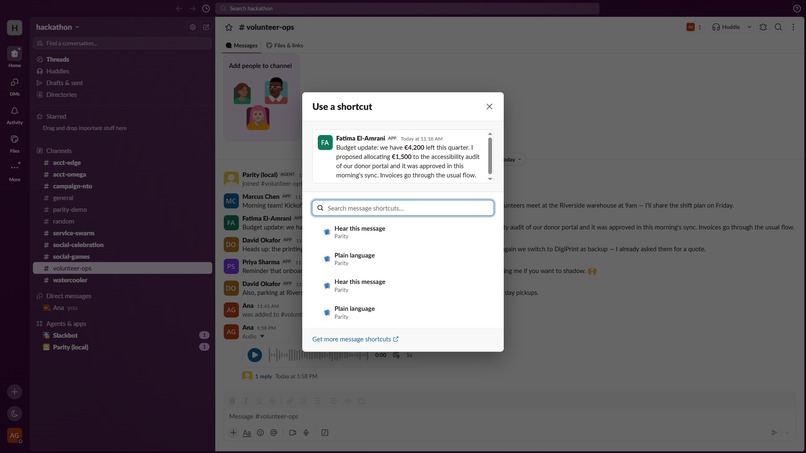Open the hackathon workspace dropdown

click(x=58, y=27)
